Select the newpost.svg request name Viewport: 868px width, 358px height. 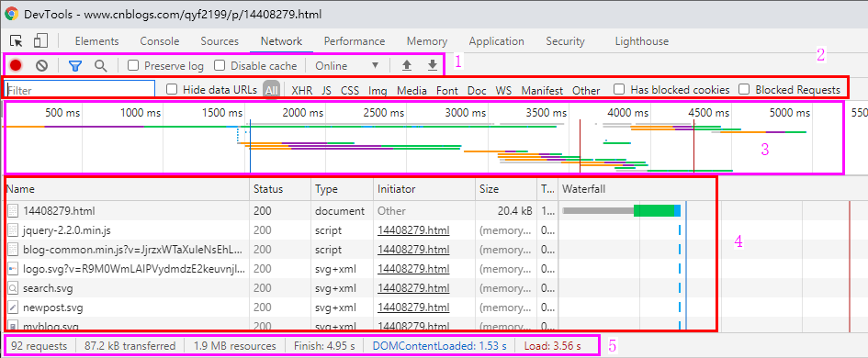point(53,308)
